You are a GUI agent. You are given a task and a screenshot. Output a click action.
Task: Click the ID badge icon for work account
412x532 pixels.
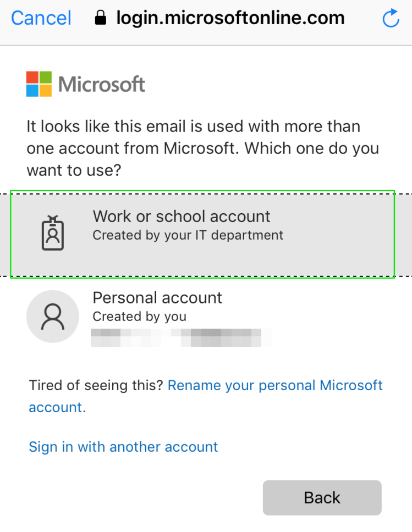[x=53, y=234]
